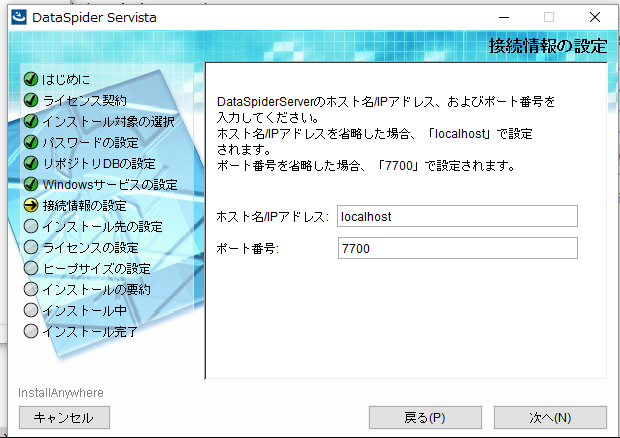Click the ホスト名/IPアドレス input field
The image size is (620, 438).
pyautogui.click(x=457, y=216)
